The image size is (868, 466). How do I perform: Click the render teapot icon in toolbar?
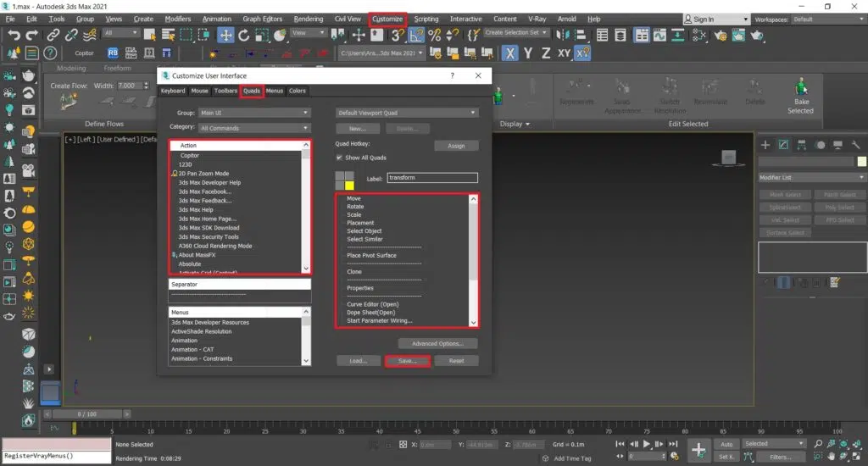(x=757, y=35)
